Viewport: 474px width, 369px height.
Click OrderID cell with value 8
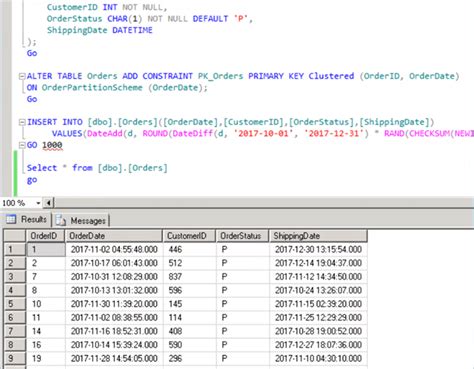[x=46, y=290]
